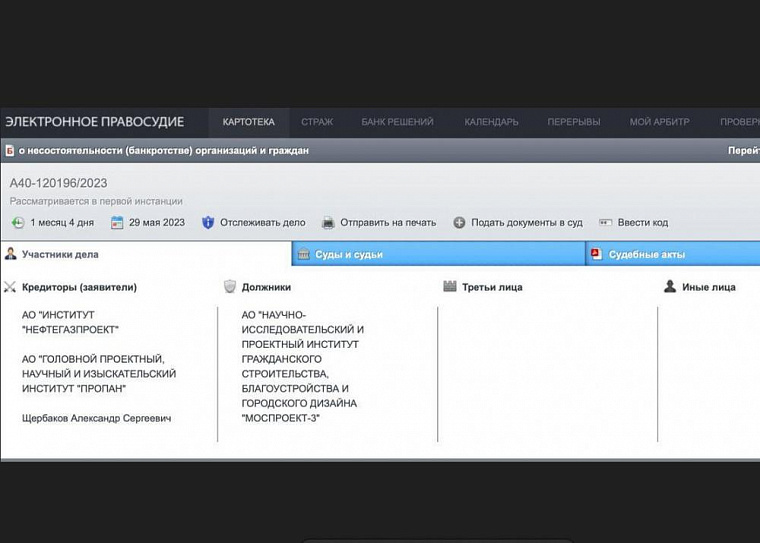Open the Суды и судьи tab

coord(438,254)
